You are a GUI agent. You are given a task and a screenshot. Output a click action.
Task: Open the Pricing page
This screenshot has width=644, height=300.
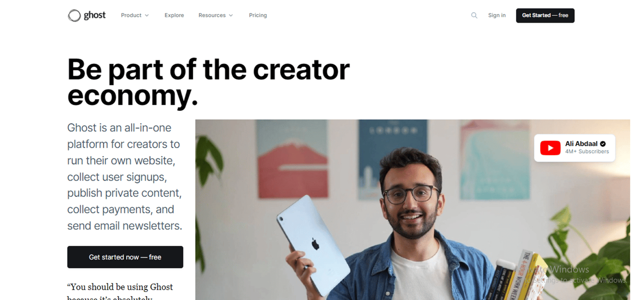tap(258, 16)
